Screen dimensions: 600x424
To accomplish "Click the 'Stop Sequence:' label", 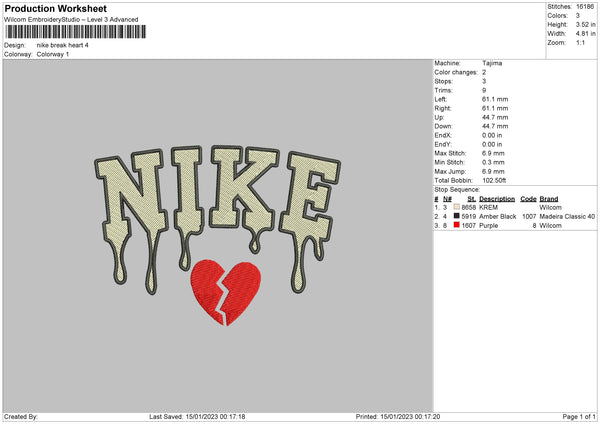I will pos(457,190).
